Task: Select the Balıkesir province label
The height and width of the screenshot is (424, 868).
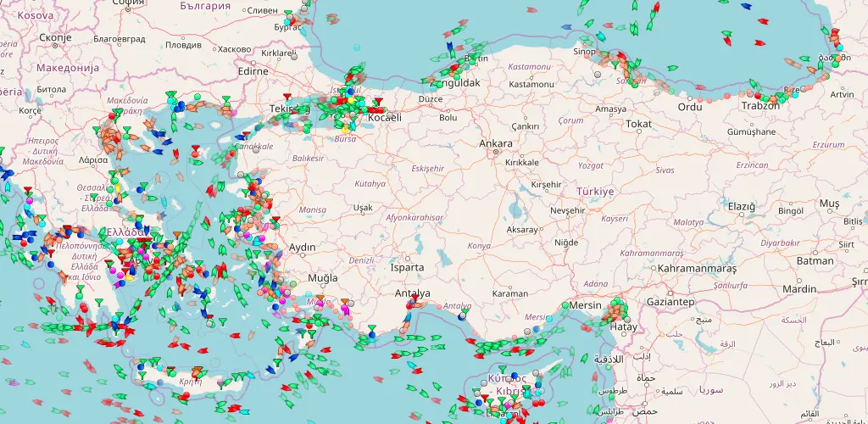Action: [x=308, y=159]
